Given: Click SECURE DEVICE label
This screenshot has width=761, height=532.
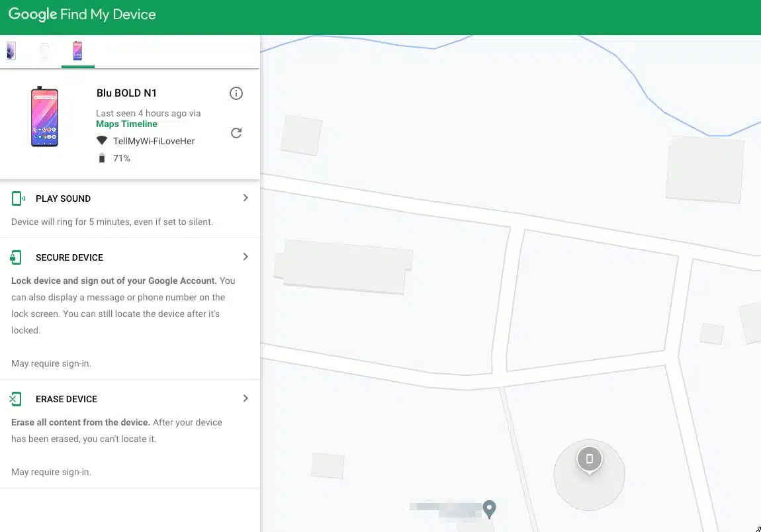Looking at the screenshot, I should [x=69, y=258].
